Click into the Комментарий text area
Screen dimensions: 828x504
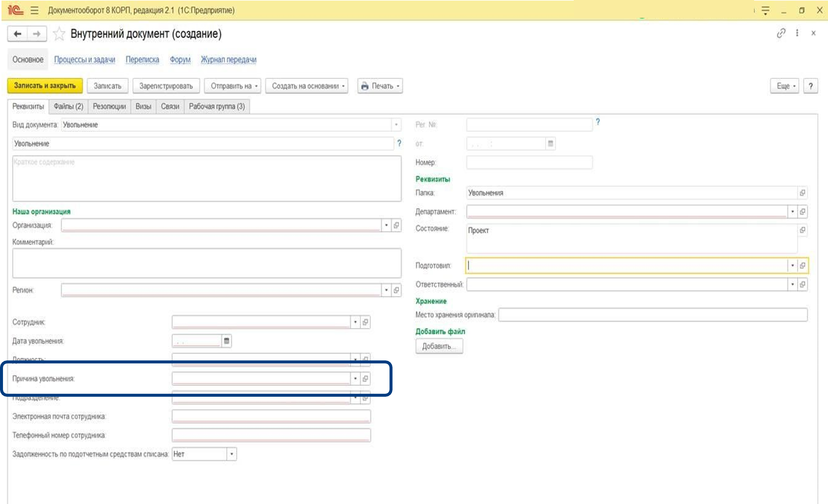pos(207,263)
